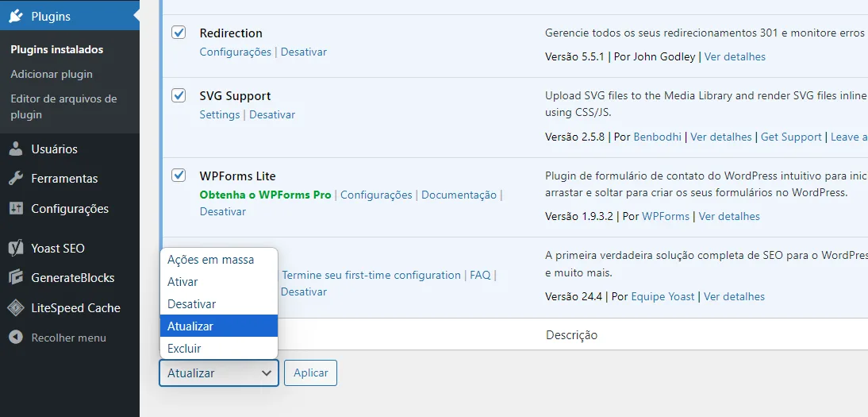Click the Configurações sliders icon
Screen dimensions: 868x417
point(16,209)
